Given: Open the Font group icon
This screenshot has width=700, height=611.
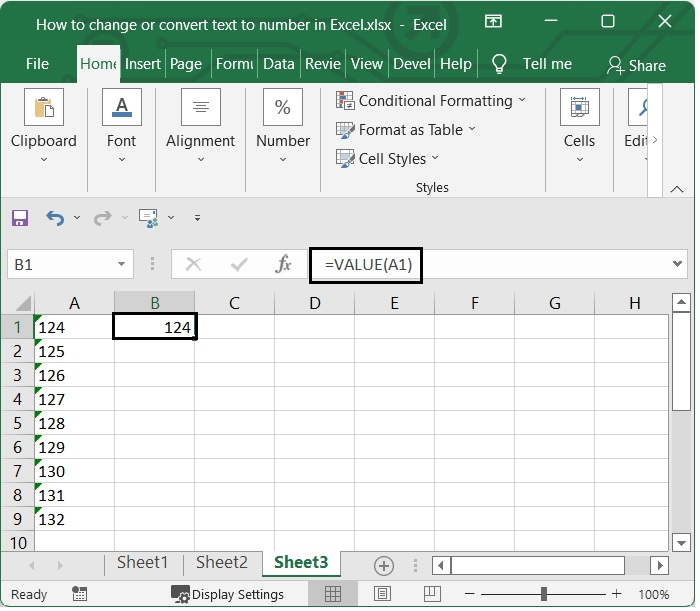Looking at the screenshot, I should coord(121,107).
